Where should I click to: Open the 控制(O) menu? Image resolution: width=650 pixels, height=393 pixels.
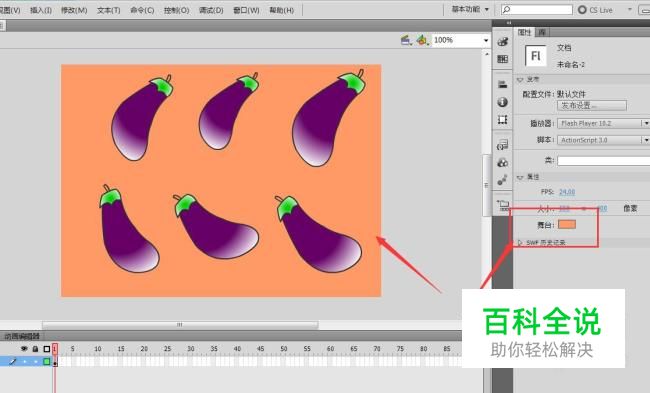(176, 10)
